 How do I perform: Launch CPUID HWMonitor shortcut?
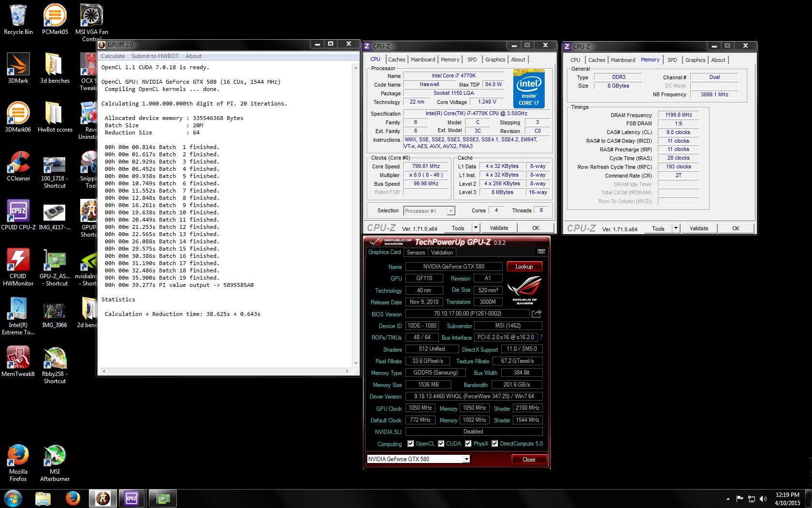pos(18,267)
